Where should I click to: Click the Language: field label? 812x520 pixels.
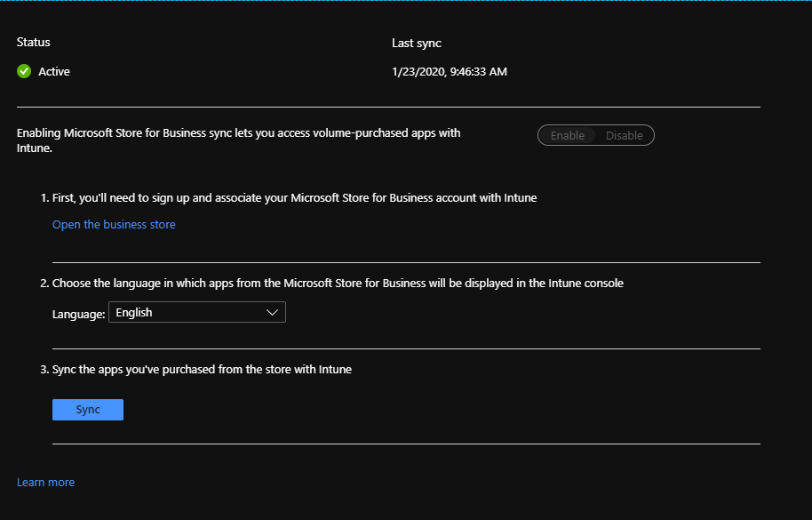pos(79,315)
